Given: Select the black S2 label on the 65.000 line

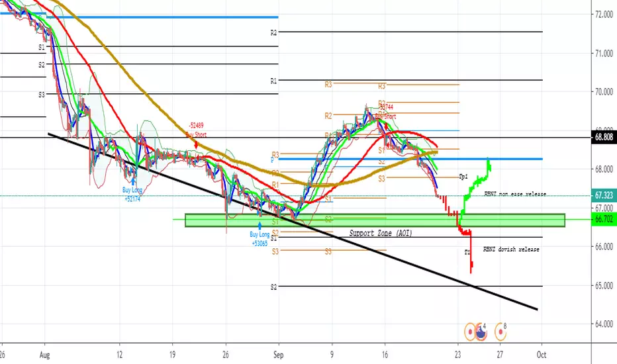Looking at the screenshot, I should [x=273, y=287].
